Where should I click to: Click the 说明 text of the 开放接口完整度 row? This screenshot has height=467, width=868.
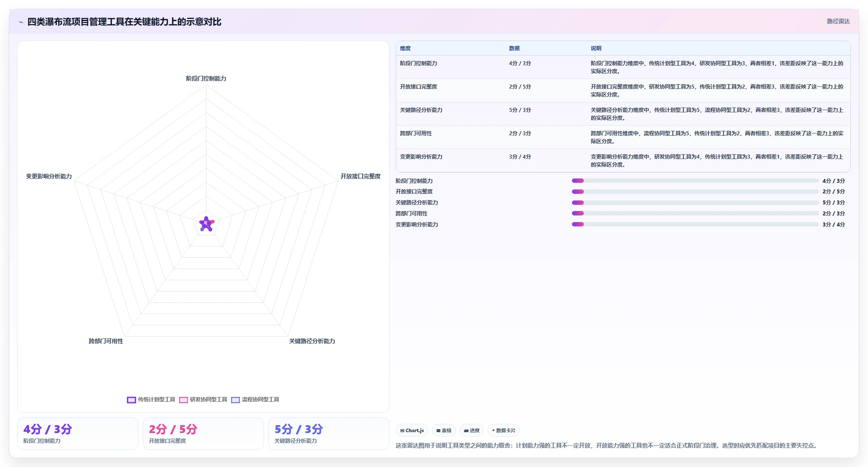(717, 91)
